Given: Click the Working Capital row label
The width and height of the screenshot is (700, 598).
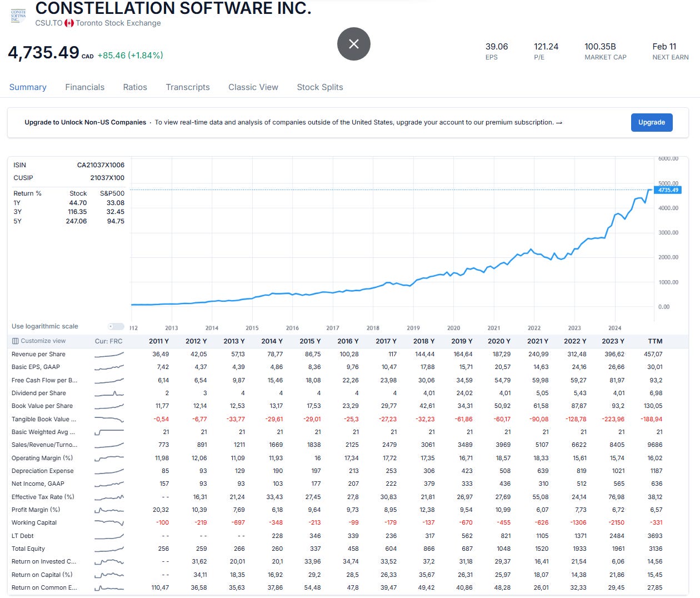Looking at the screenshot, I should click(x=34, y=522).
